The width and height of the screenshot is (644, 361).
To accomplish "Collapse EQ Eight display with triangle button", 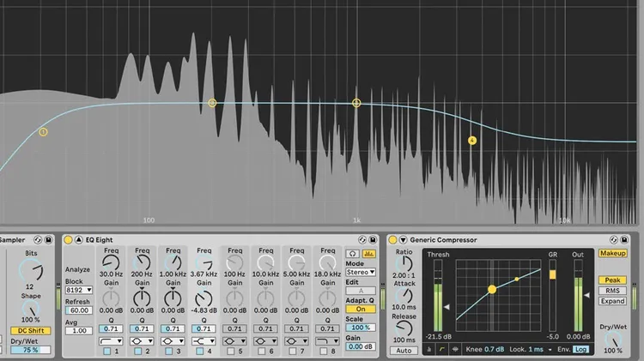I will 78,240.
